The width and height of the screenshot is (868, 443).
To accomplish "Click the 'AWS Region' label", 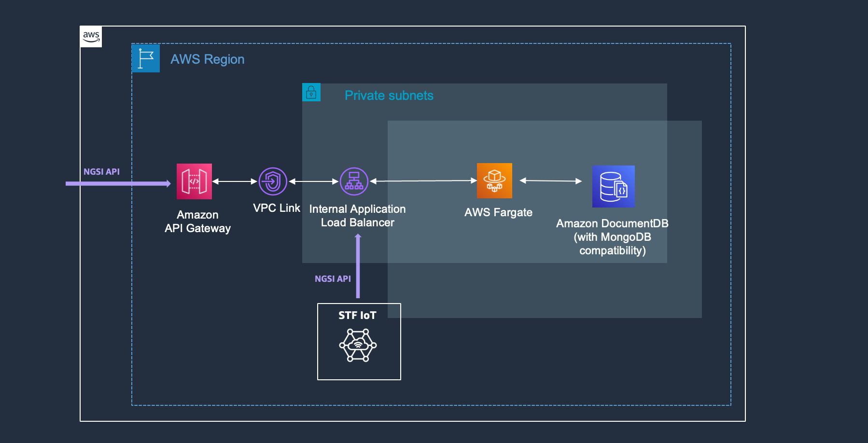I will click(208, 59).
